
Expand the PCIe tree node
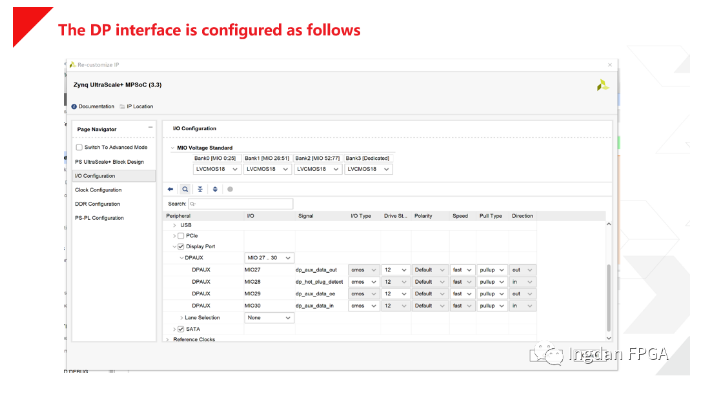point(174,236)
